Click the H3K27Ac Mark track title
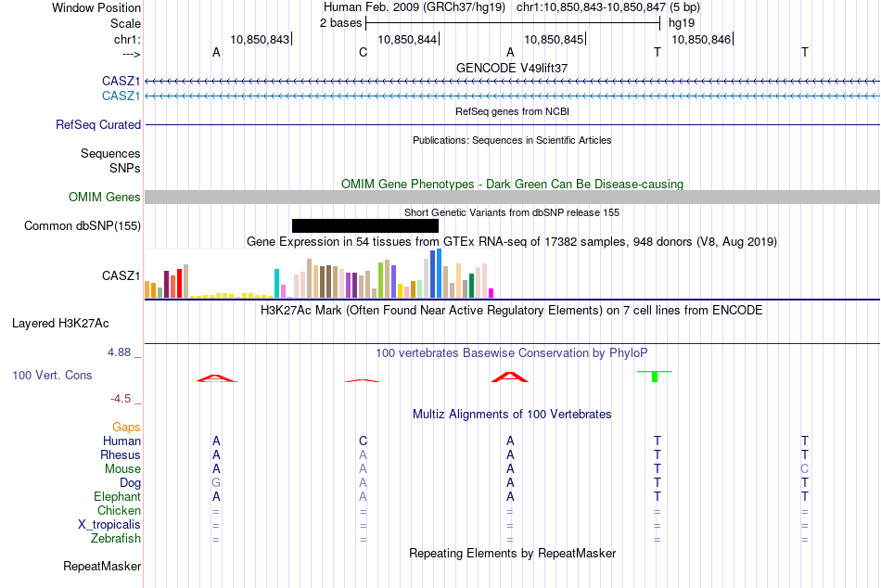Image resolution: width=881 pixels, height=588 pixels. [x=512, y=311]
